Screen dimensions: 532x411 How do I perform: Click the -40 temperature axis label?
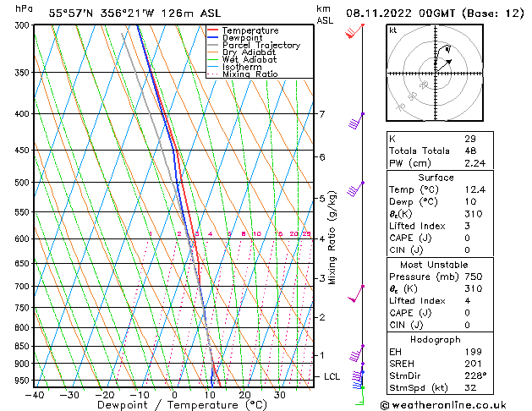tap(35, 395)
